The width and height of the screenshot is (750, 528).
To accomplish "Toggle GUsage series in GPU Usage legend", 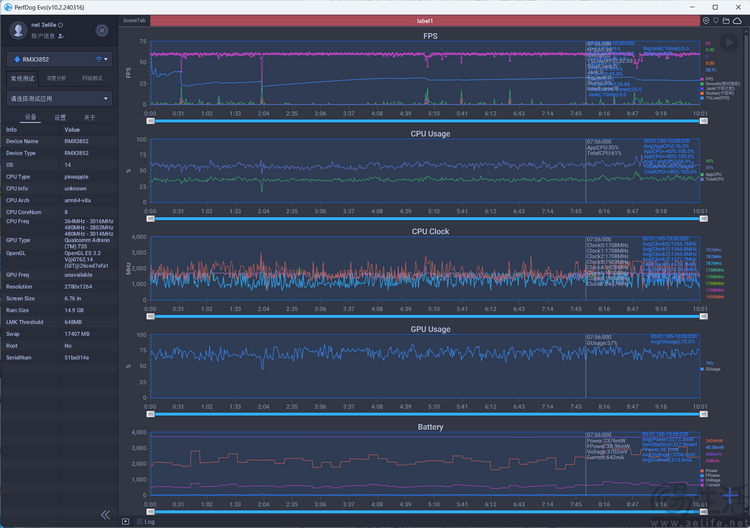I will 711,369.
